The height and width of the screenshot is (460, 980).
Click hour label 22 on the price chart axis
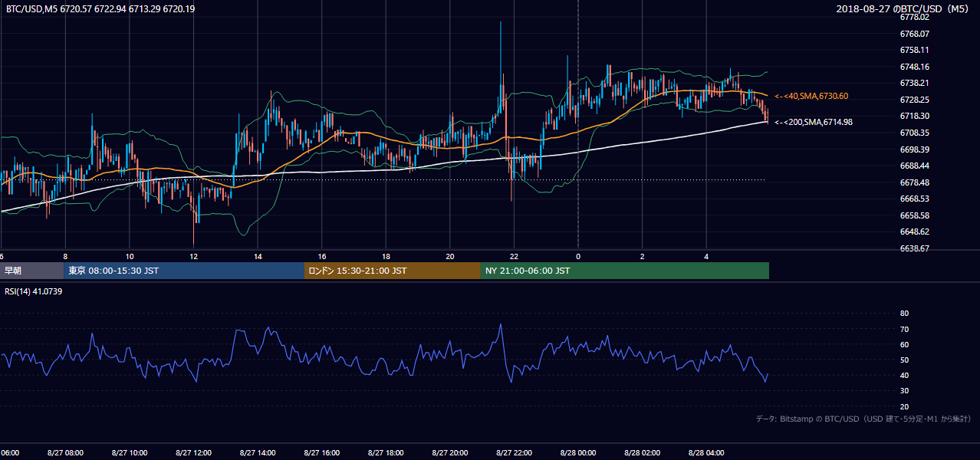[x=514, y=257]
